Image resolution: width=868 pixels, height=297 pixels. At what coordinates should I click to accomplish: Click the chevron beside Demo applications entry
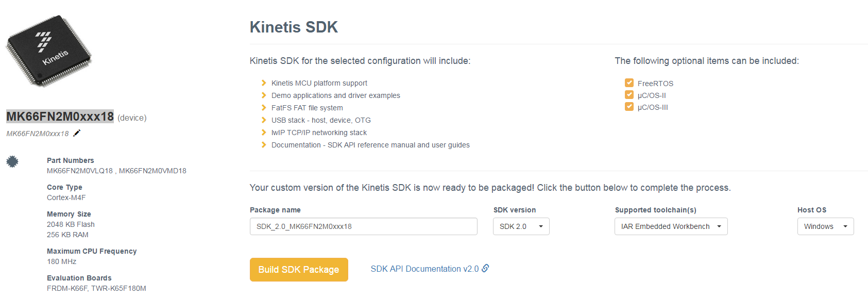[264, 95]
